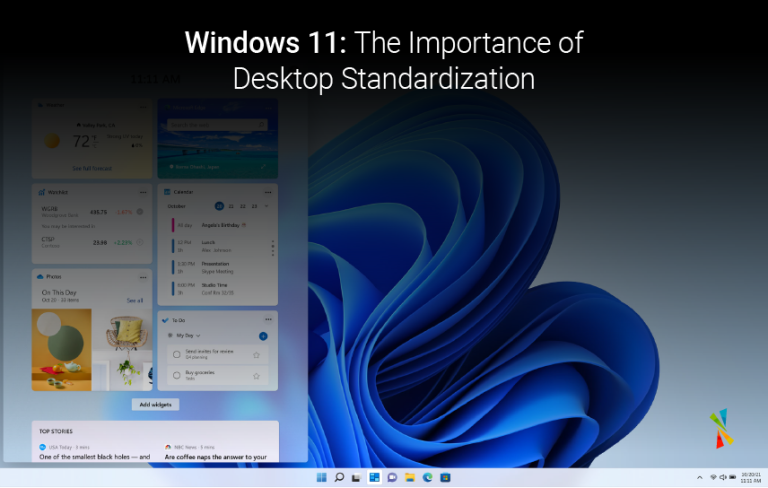Click the expand arrow on Edge widget image
768x488 pixels.
[x=263, y=167]
